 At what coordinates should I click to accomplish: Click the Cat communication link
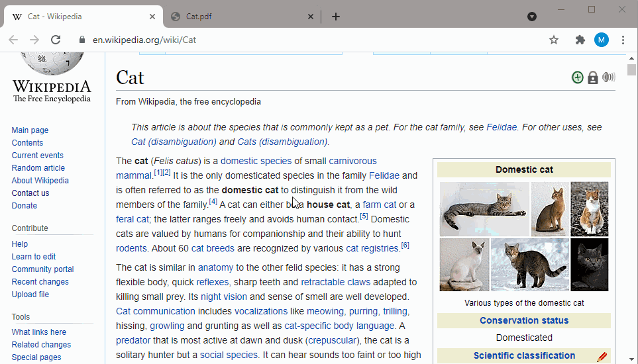point(156,311)
